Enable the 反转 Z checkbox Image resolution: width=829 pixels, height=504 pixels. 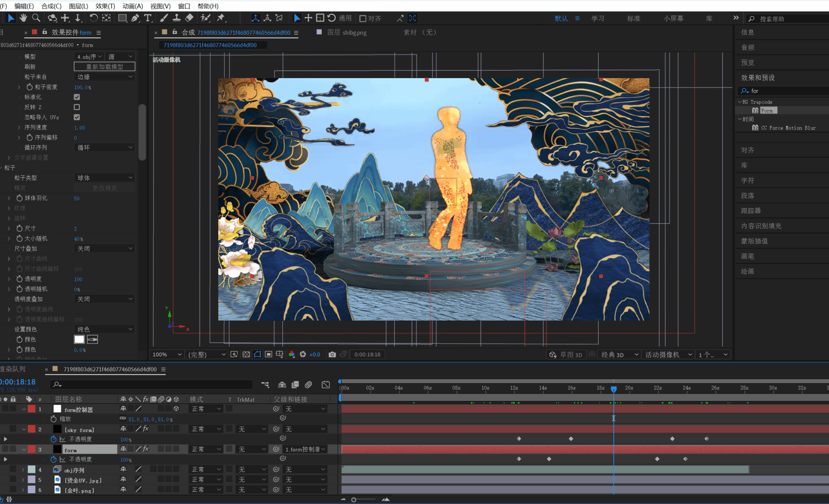tap(77, 107)
